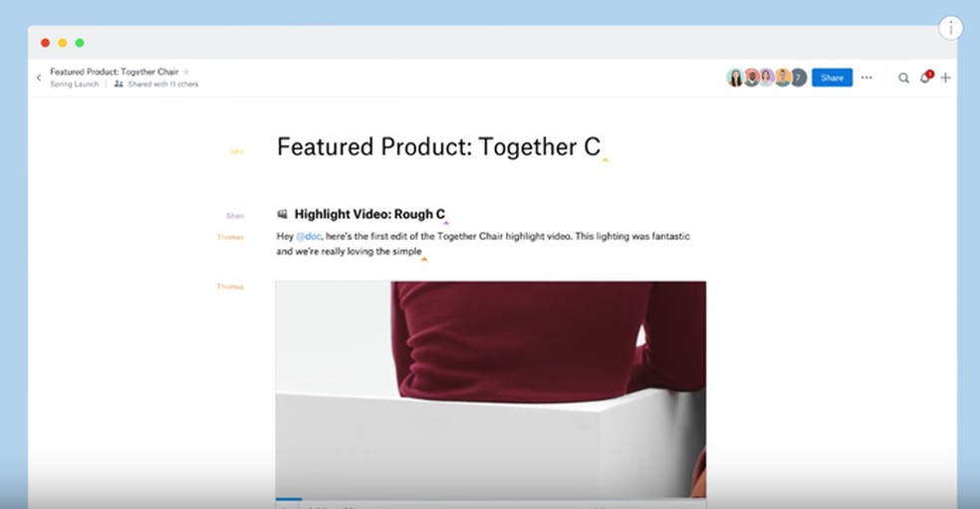Click the info icon in top corner
Screen dimensions: 980x509
tap(951, 28)
